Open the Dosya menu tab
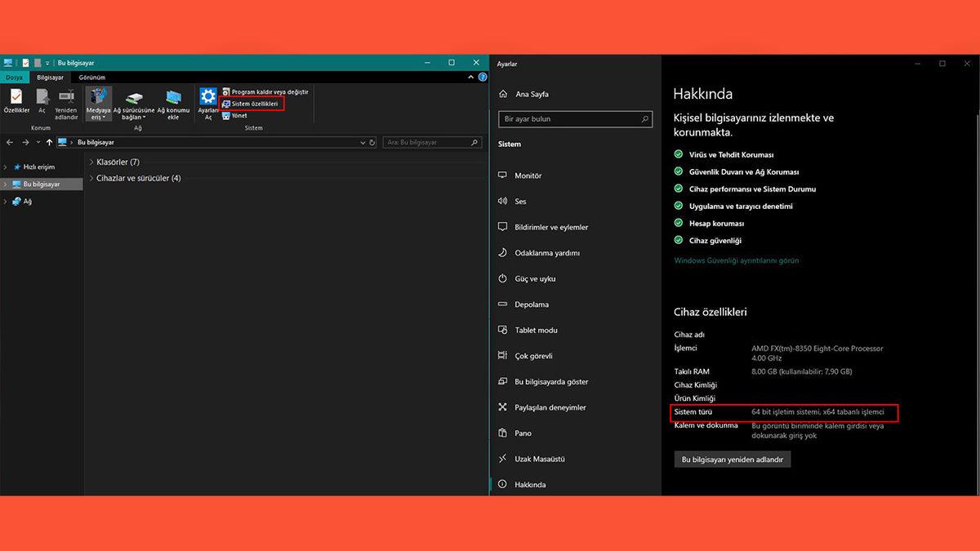This screenshot has height=551, width=980. tap(15, 78)
